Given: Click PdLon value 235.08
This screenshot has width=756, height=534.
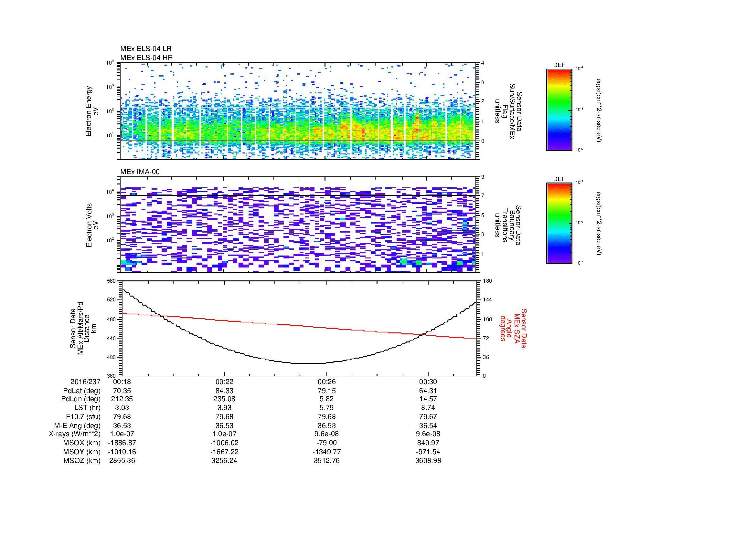Looking at the screenshot, I should point(224,399).
